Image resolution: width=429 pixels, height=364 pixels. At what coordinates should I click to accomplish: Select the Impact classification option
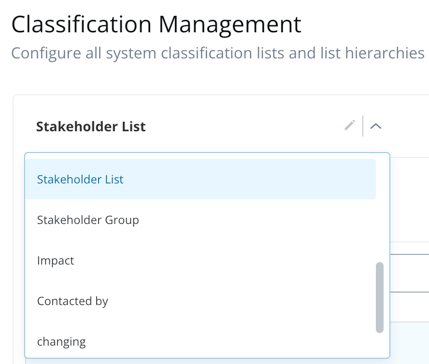click(201, 260)
